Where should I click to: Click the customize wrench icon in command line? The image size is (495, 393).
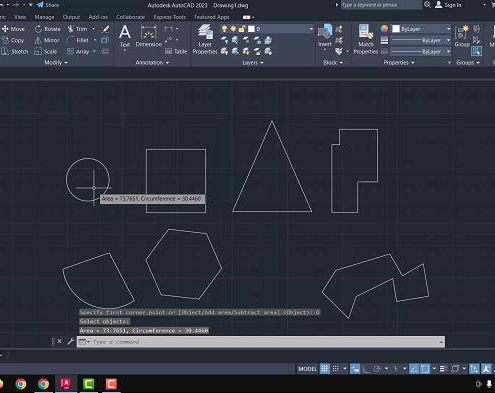pos(70,341)
